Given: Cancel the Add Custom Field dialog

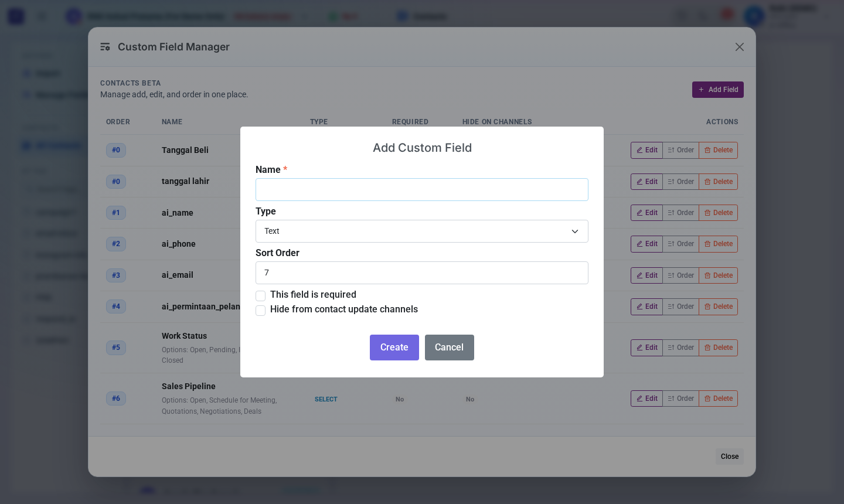Looking at the screenshot, I should click(450, 348).
